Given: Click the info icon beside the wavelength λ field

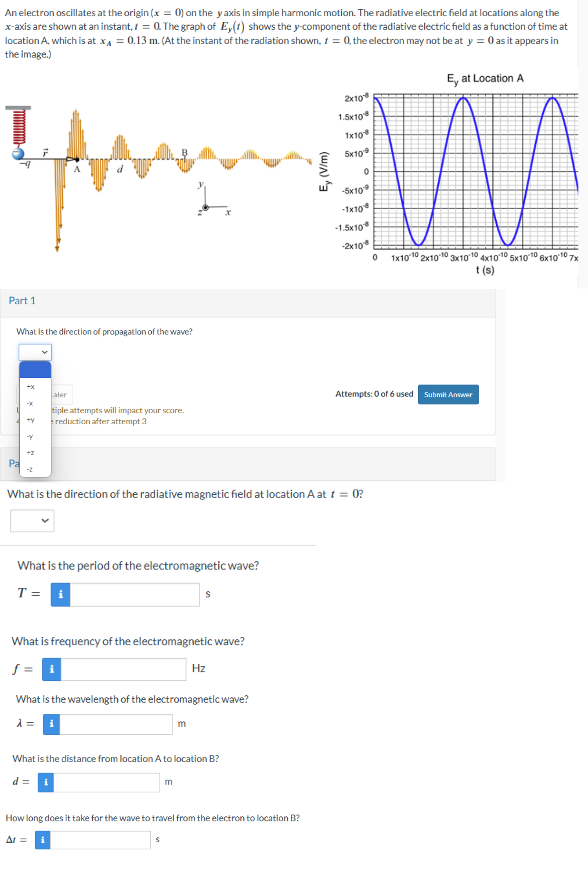Looking at the screenshot, I should point(51,725).
